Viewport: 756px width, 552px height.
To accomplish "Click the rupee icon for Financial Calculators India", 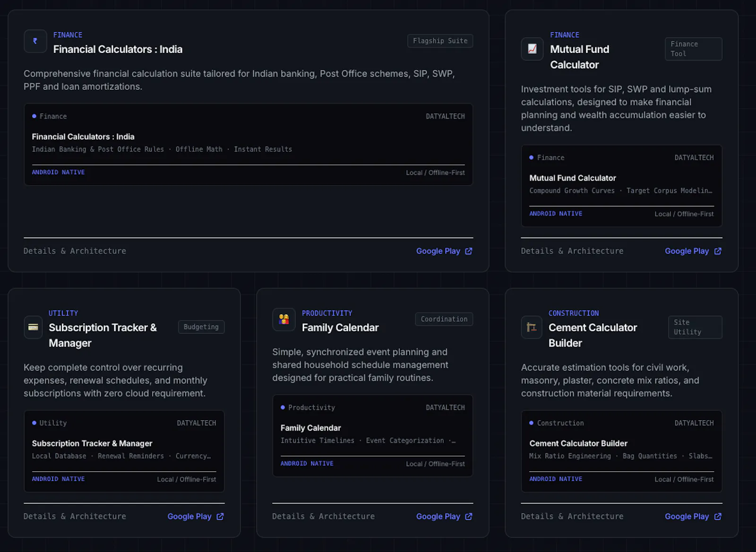I will point(35,41).
